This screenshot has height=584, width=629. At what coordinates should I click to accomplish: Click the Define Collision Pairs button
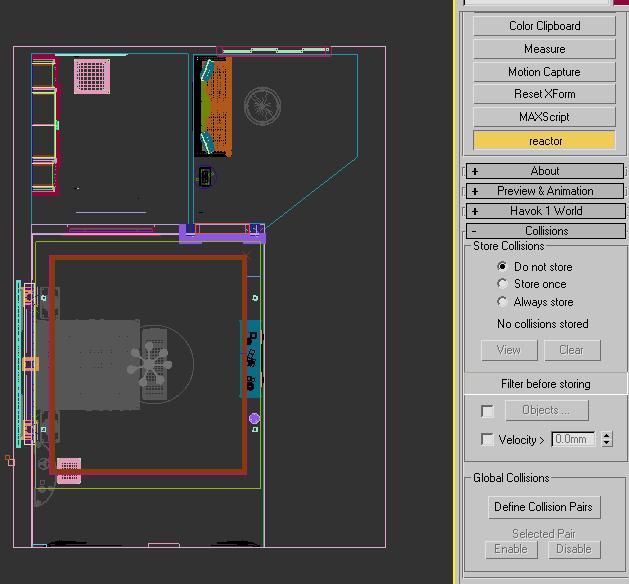click(543, 507)
